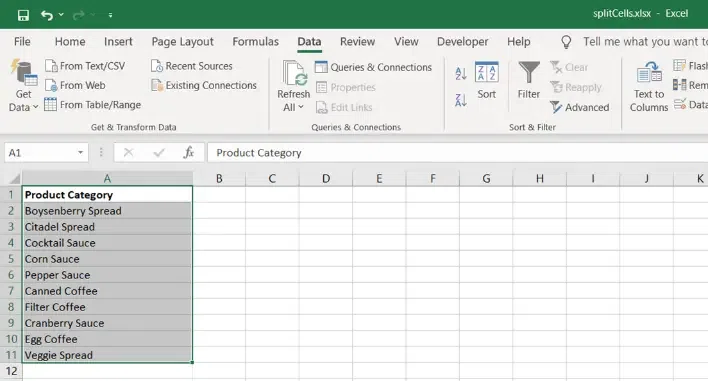Sort A to Z ascending icon
The image size is (708, 381).
click(x=461, y=74)
